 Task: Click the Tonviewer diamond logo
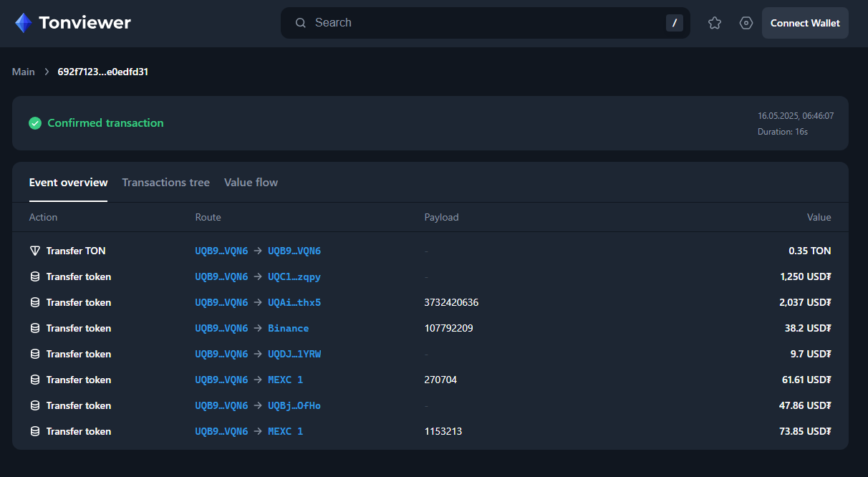(24, 23)
